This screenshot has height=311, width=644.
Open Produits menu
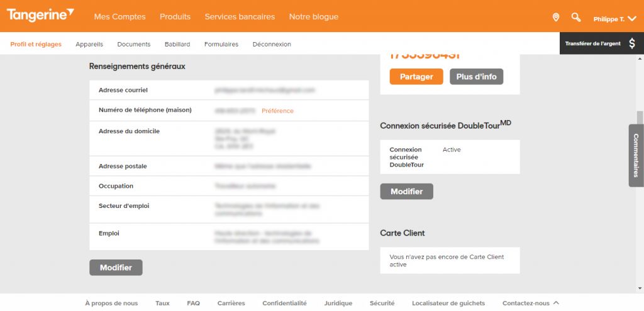pyautogui.click(x=175, y=17)
